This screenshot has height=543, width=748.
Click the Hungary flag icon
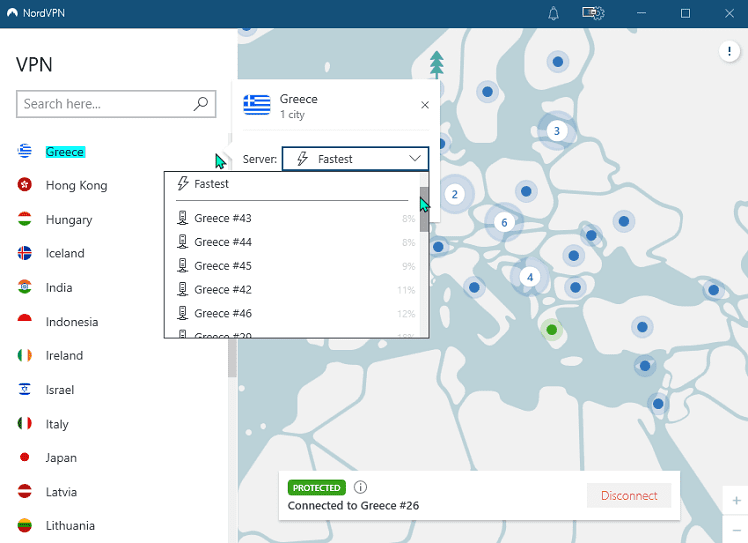[25, 219]
